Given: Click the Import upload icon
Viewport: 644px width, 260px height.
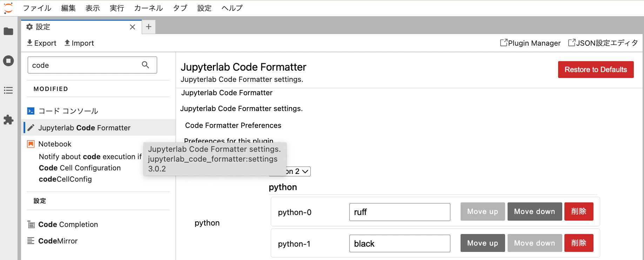Looking at the screenshot, I should pos(67,43).
